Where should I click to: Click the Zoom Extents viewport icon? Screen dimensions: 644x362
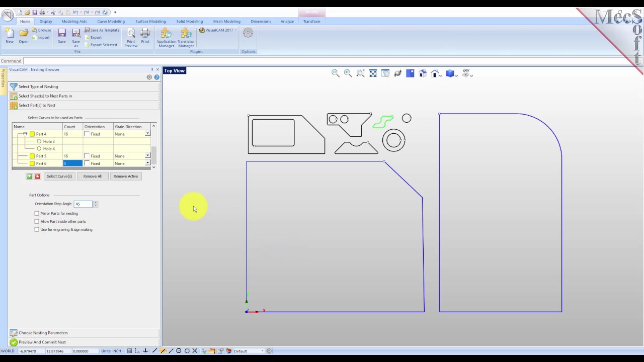pyautogui.click(x=373, y=73)
